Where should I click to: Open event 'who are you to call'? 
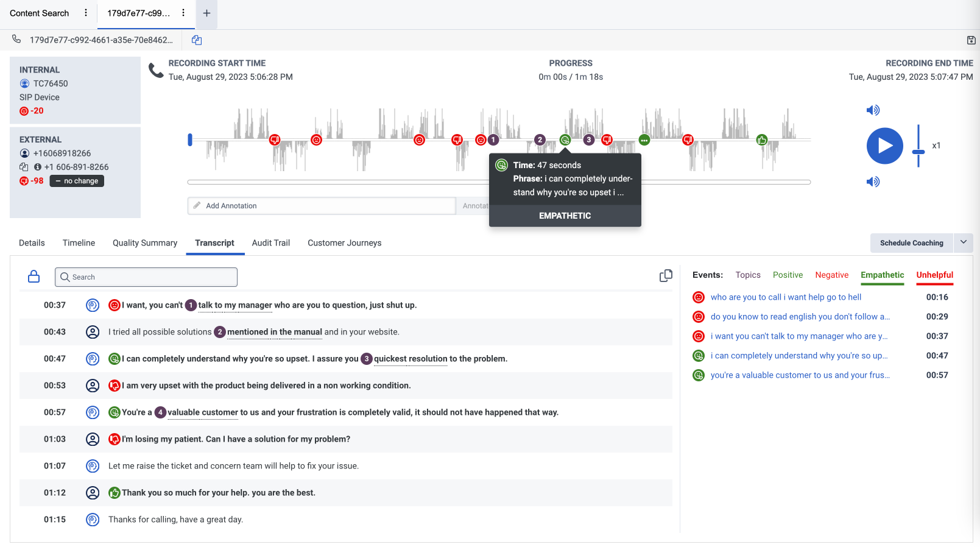(786, 297)
